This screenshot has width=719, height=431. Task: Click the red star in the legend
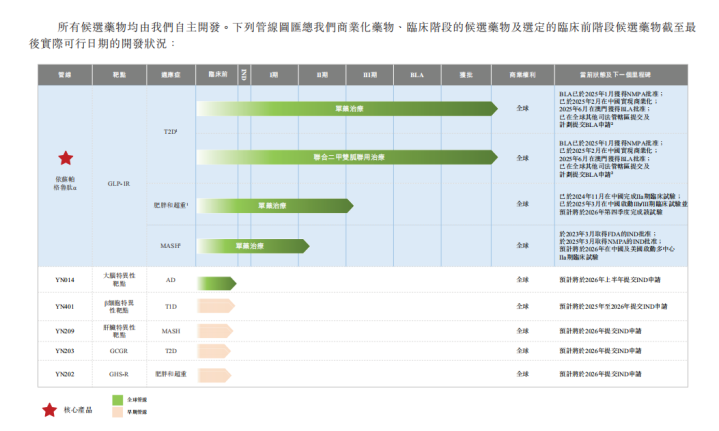tap(49, 409)
